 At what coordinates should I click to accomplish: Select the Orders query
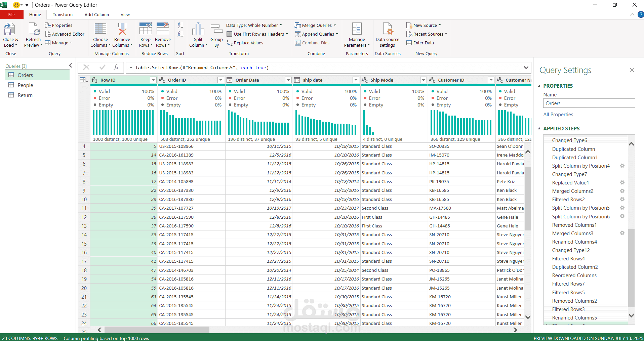click(x=38, y=75)
